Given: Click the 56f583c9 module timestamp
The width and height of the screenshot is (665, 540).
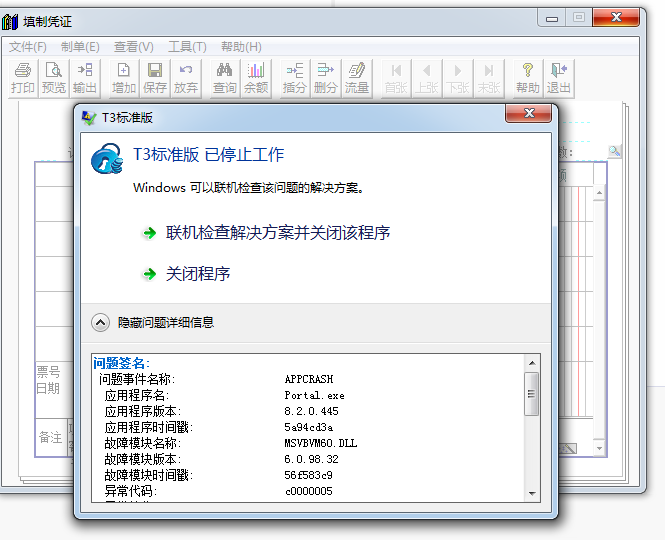Looking at the screenshot, I should click(x=308, y=475).
